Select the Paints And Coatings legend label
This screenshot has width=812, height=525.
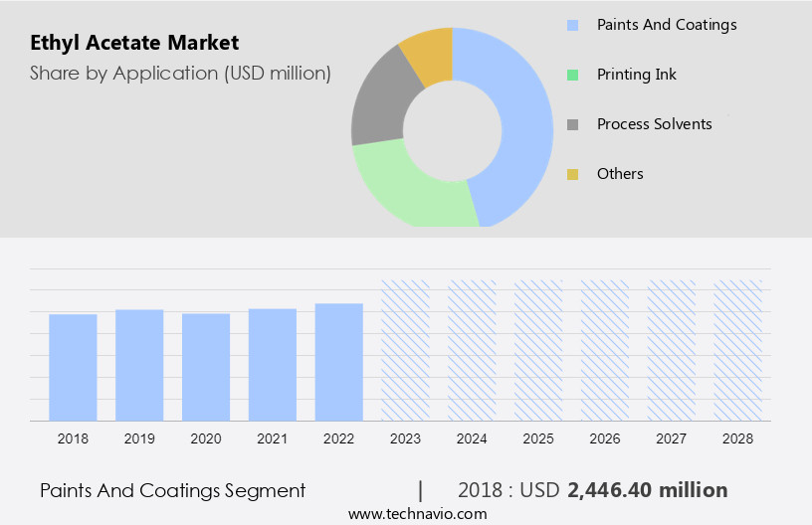pyautogui.click(x=666, y=25)
